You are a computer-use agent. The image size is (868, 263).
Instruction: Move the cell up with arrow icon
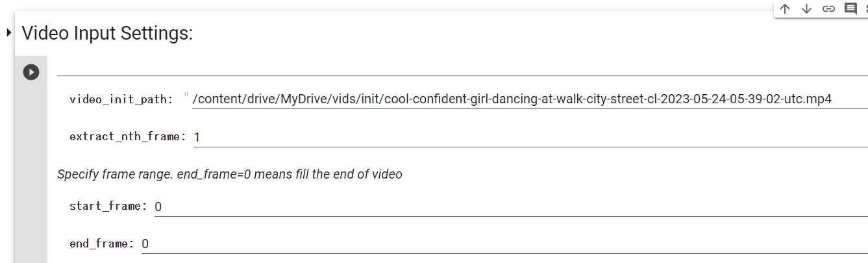click(785, 8)
